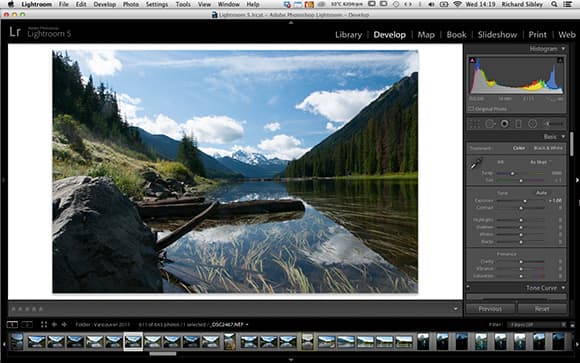Click the Auto tone button
Screen dimensions: 580x363
tap(542, 193)
